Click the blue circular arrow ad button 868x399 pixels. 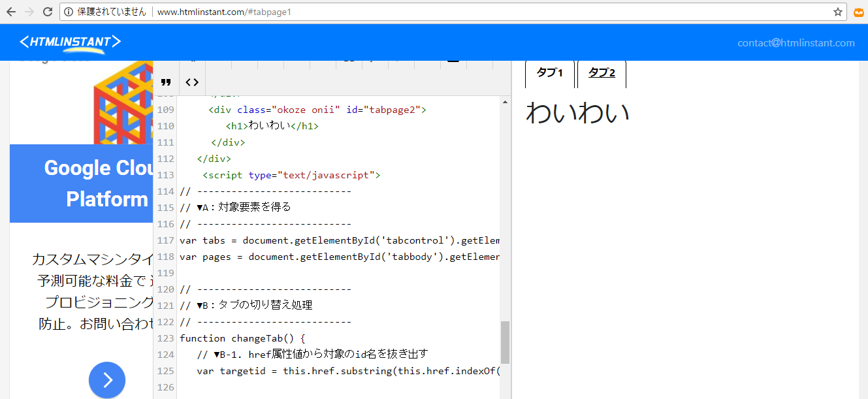107,380
